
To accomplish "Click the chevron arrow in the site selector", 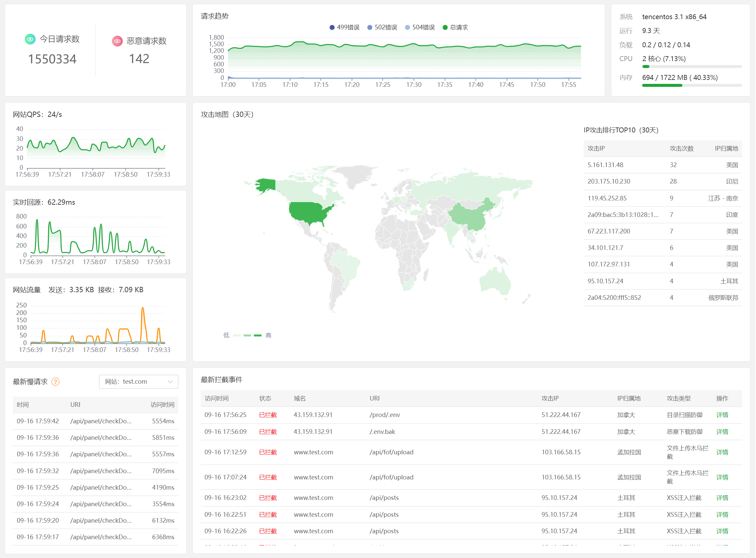I will click(171, 382).
